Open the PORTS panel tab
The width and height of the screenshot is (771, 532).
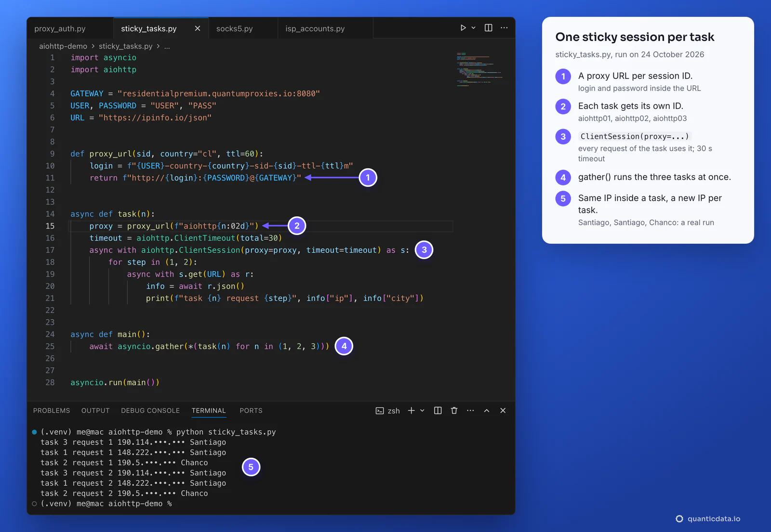click(x=251, y=411)
